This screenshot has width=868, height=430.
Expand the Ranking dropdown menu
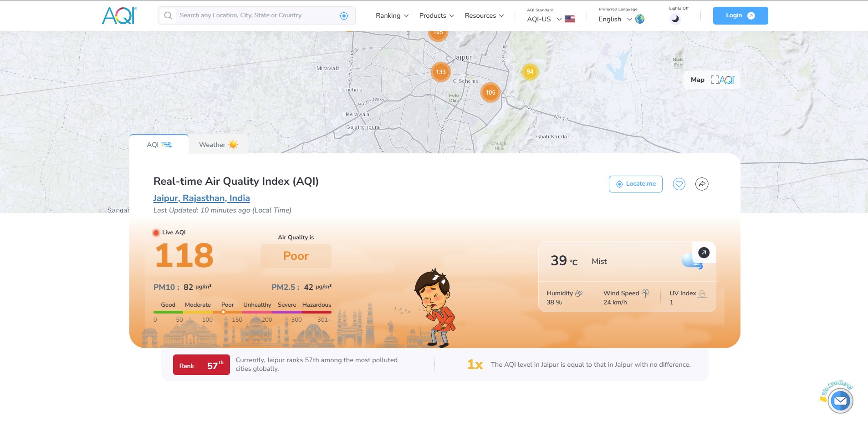point(392,15)
